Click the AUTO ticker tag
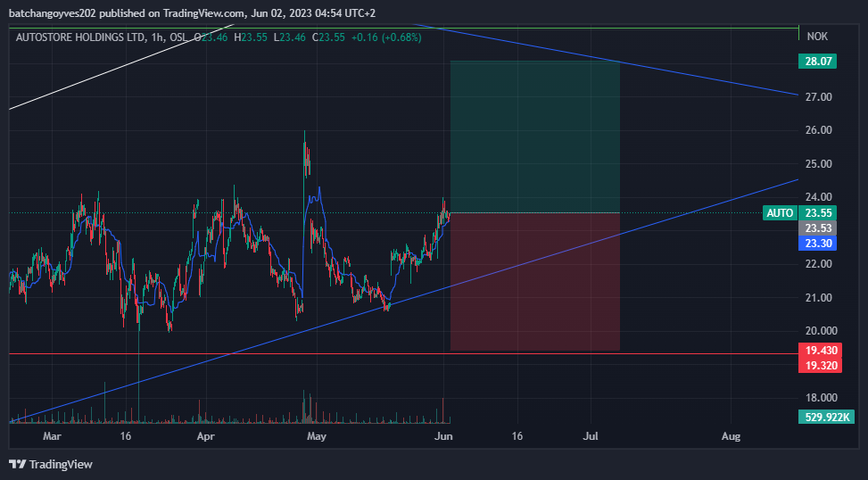 coord(780,212)
